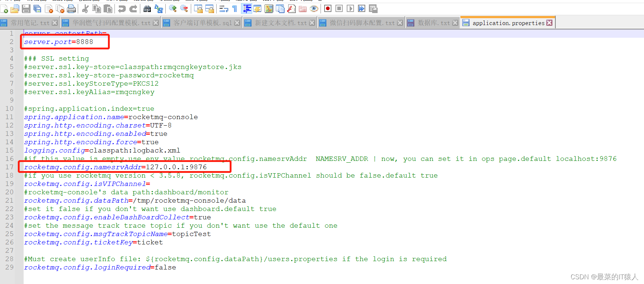Close the 客户端订单模板.sql tab
This screenshot has height=284, width=644.
click(x=237, y=23)
